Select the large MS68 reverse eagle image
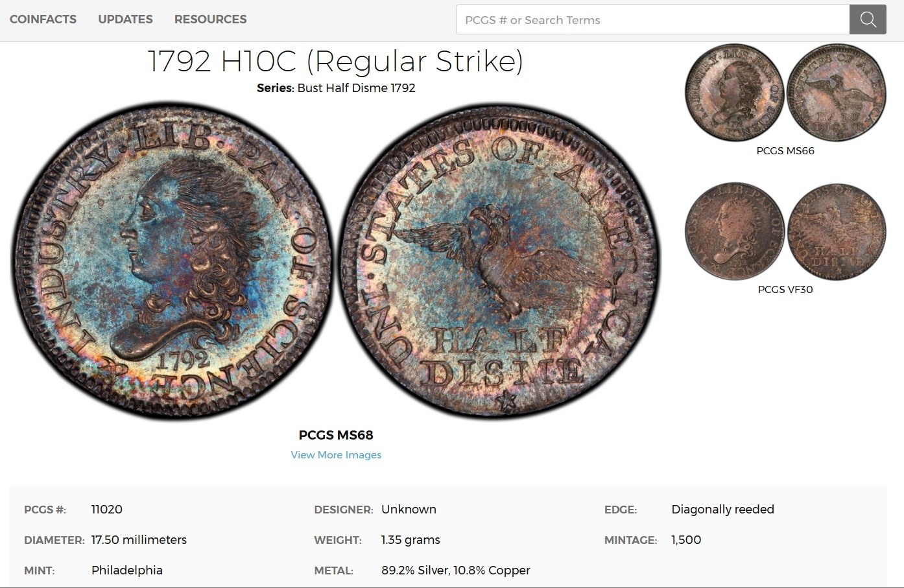The image size is (904, 588). pyautogui.click(x=499, y=261)
